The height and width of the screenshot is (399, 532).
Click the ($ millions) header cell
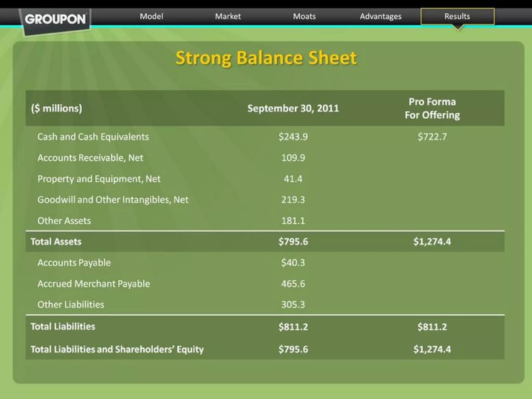(x=56, y=108)
